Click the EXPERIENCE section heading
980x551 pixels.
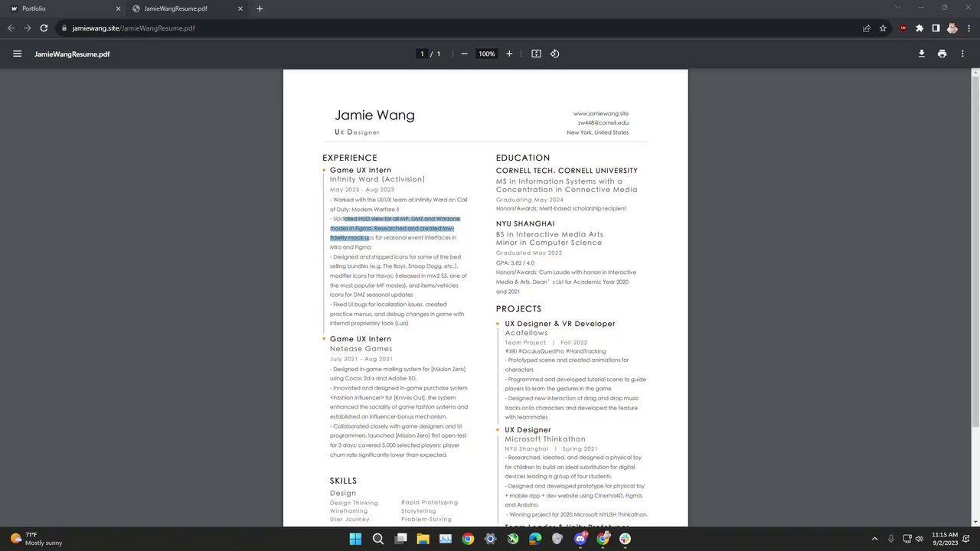(x=350, y=158)
